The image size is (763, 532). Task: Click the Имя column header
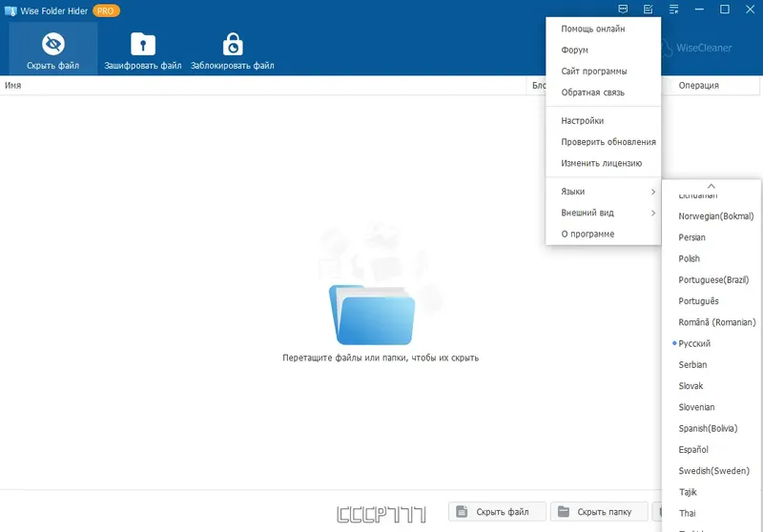point(13,86)
